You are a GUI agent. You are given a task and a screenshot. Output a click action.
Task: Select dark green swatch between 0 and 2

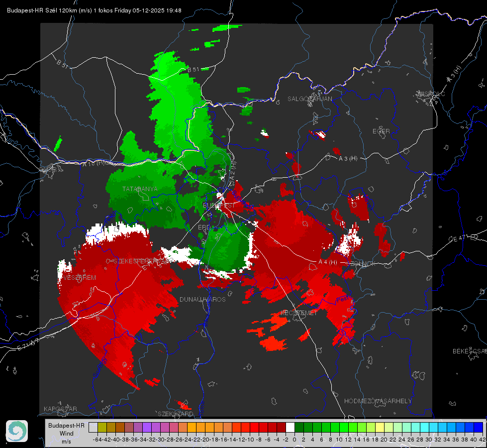[x=299, y=427]
